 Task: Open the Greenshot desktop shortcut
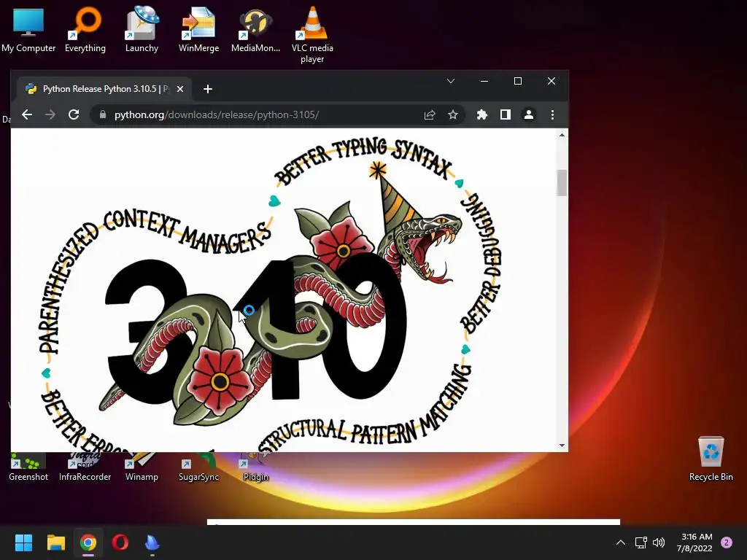point(28,467)
